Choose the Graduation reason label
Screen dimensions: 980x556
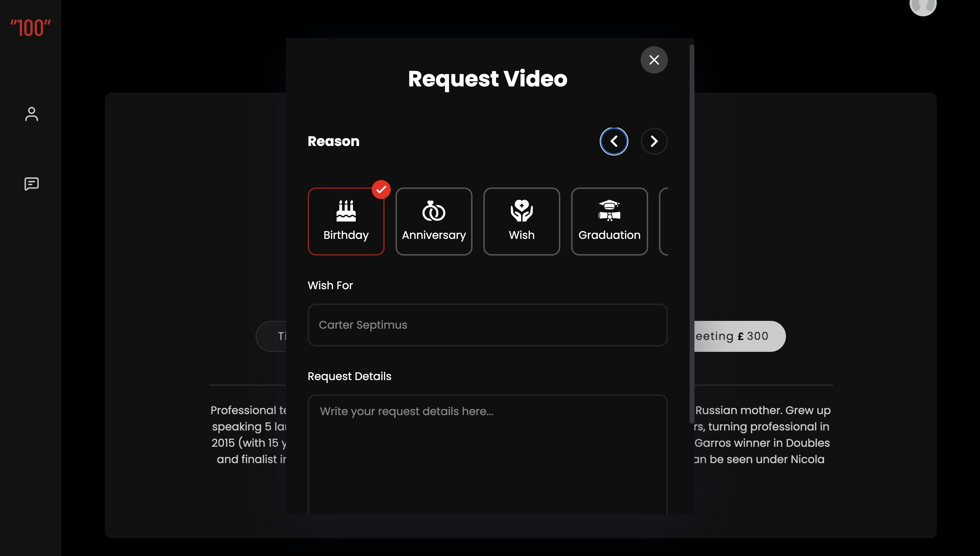[x=609, y=235]
